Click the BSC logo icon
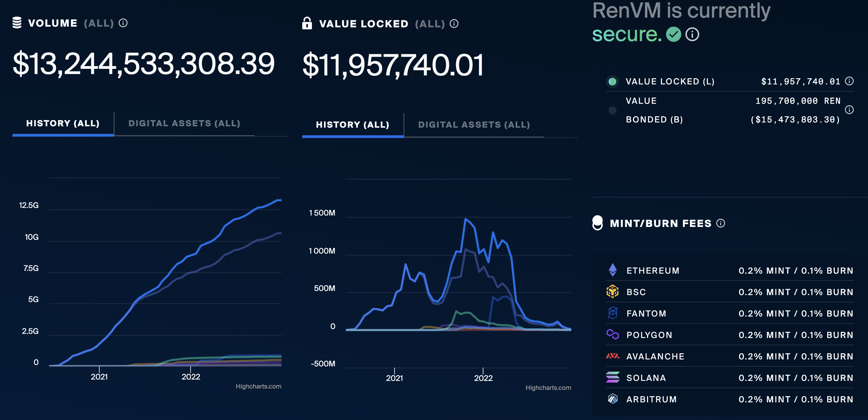Image resolution: width=868 pixels, height=420 pixels. (612, 292)
